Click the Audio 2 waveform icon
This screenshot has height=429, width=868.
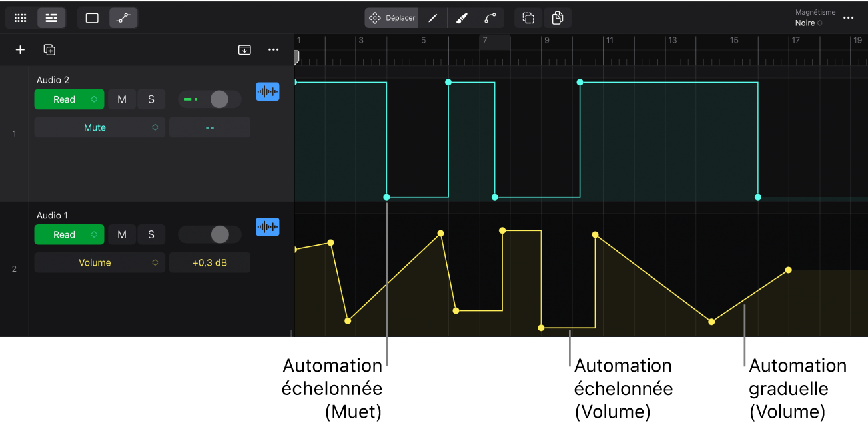[x=267, y=92]
